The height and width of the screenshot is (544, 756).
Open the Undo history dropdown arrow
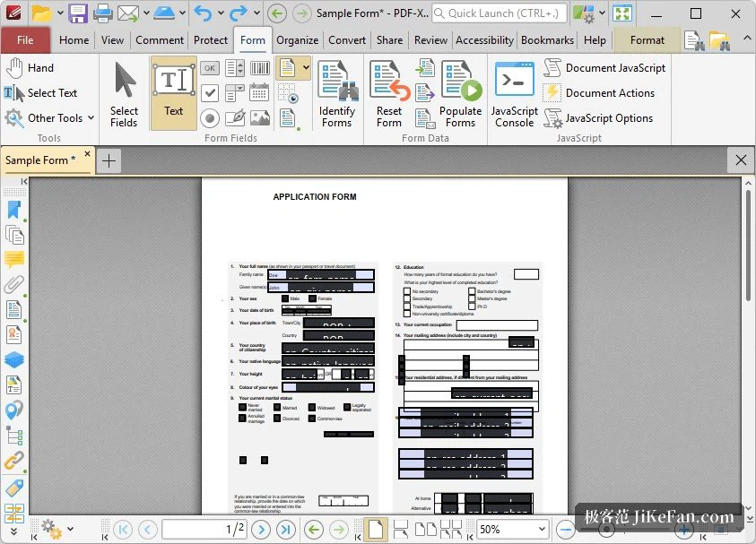click(221, 13)
